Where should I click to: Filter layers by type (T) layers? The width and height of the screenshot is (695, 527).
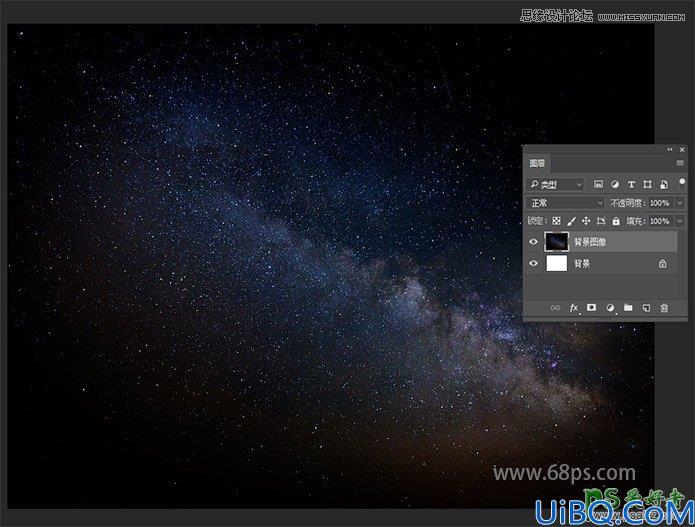pos(631,184)
